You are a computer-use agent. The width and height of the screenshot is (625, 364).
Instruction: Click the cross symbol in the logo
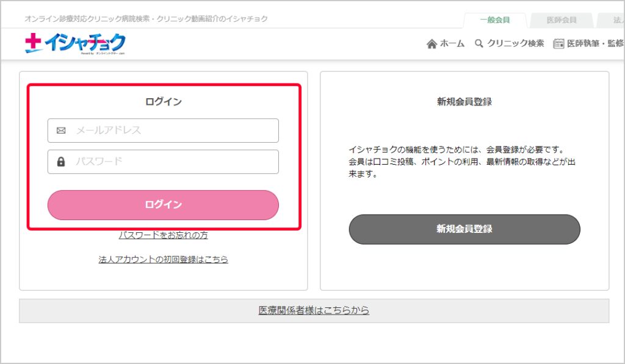click(33, 43)
